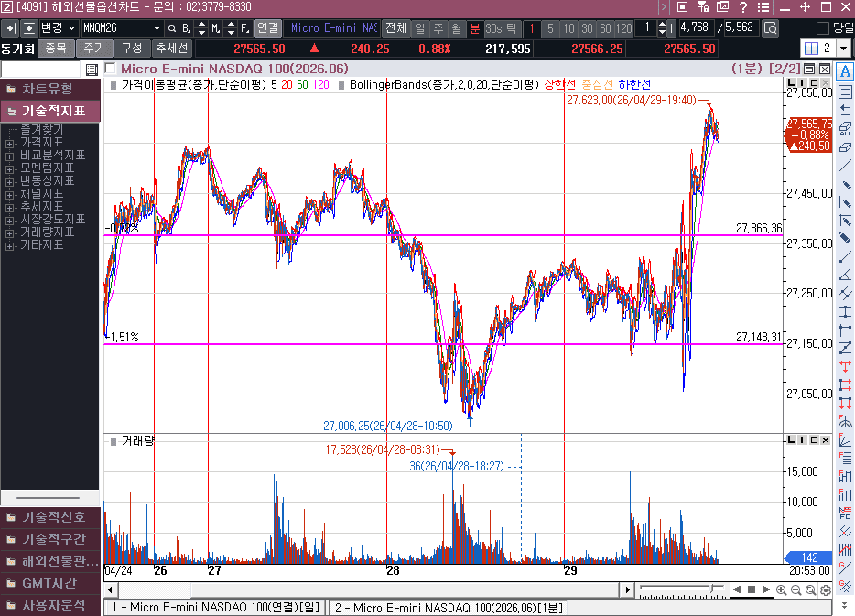
Task: Select the text annotation A tool
Action: 845,71
